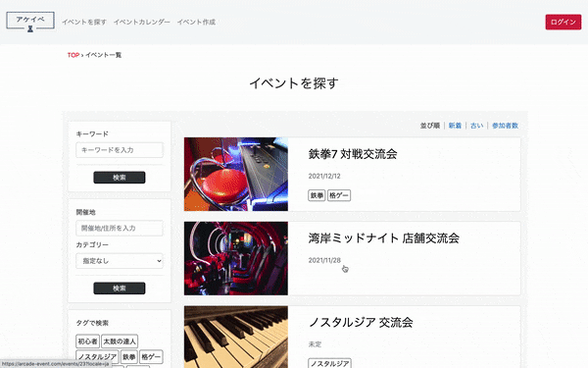This screenshot has width=588, height=368.
Task: Click the red ログイン button
Action: (x=563, y=23)
